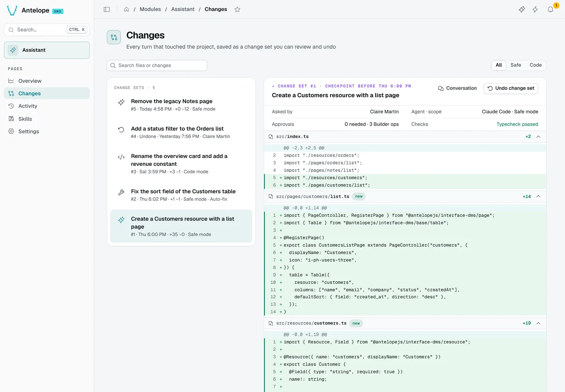Collapse the src/pages/customers/list.ts diff
The height and width of the screenshot is (392, 565).
coord(538,196)
